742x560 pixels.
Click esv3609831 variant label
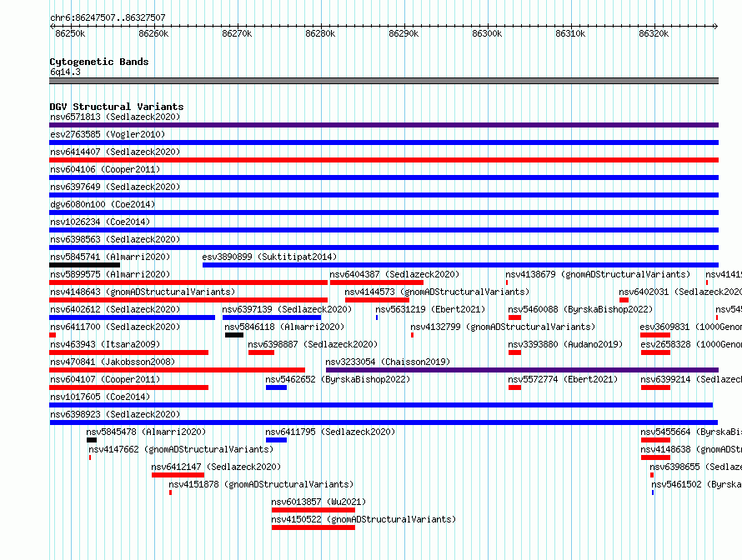click(691, 327)
